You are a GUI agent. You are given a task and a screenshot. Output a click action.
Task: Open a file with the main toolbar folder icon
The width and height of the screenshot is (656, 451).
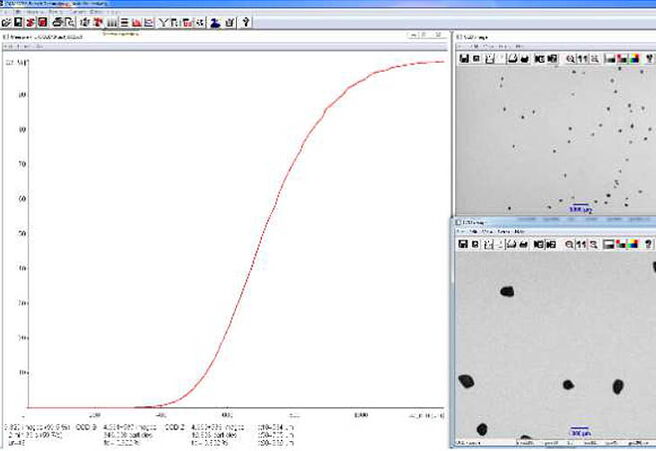pos(6,22)
